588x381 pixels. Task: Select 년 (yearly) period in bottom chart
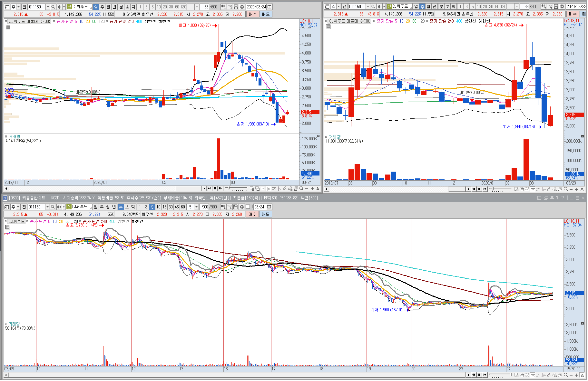[114, 207]
